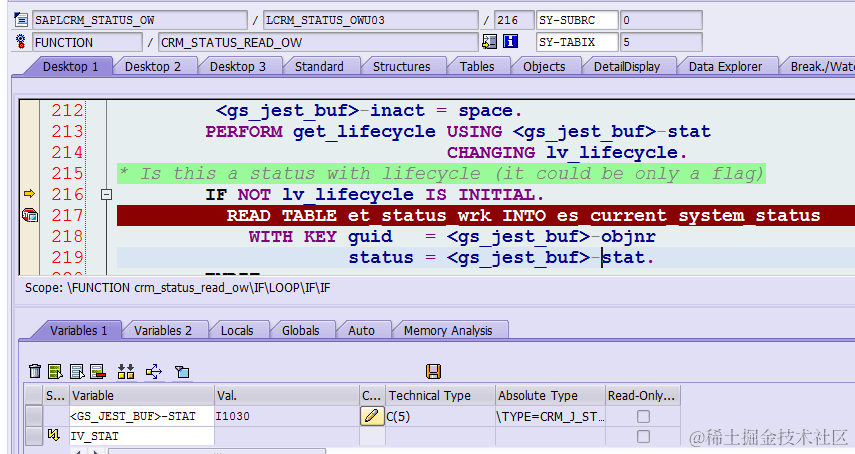This screenshot has height=454, width=855.
Task: Click the program icon beside SAPLCRM_STATUS_OW
Action: tap(21, 20)
